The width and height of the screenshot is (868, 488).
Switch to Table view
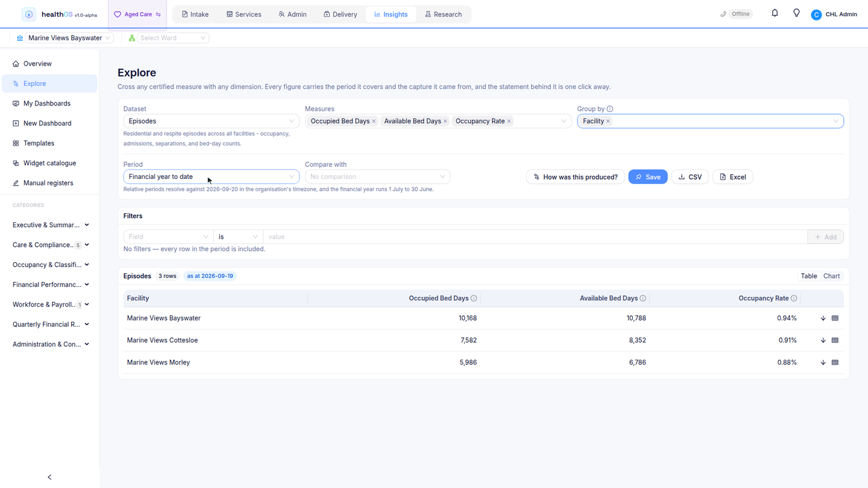click(809, 276)
